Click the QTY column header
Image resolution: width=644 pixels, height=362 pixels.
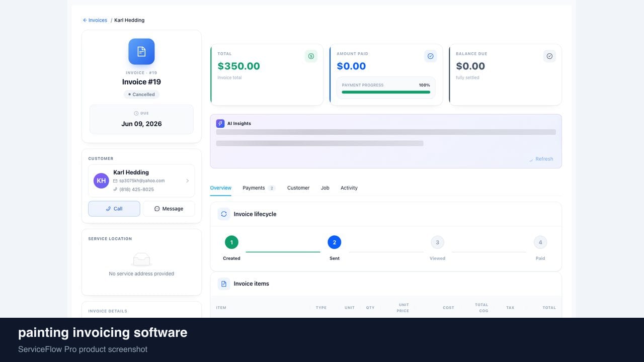click(370, 308)
